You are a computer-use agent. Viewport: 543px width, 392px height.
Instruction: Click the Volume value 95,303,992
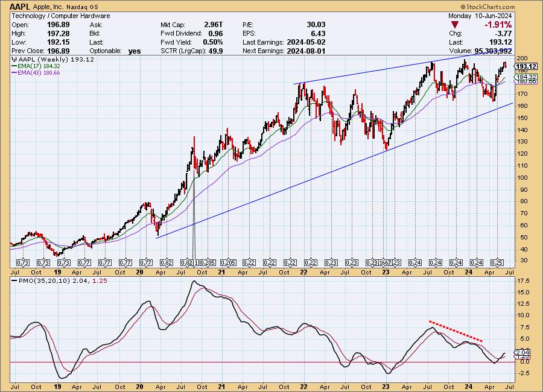pyautogui.click(x=493, y=51)
